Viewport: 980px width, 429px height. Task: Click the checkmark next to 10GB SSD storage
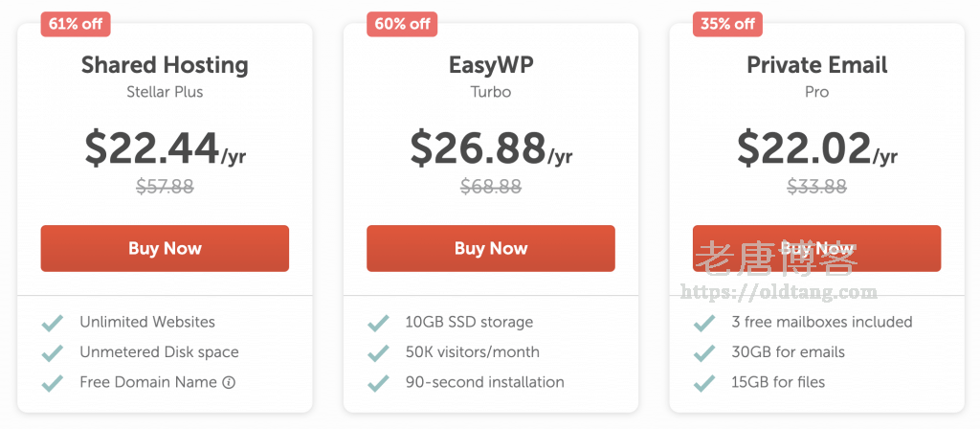tap(378, 323)
